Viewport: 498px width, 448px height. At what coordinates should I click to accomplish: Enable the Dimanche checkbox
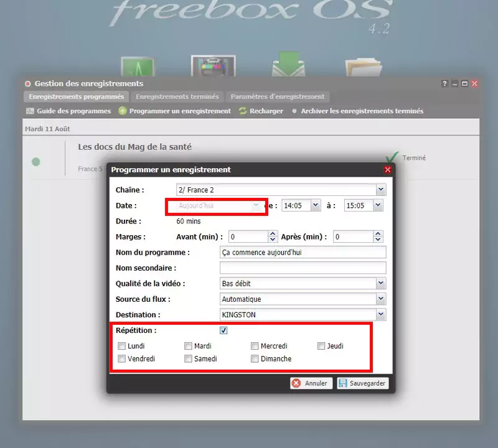click(255, 359)
